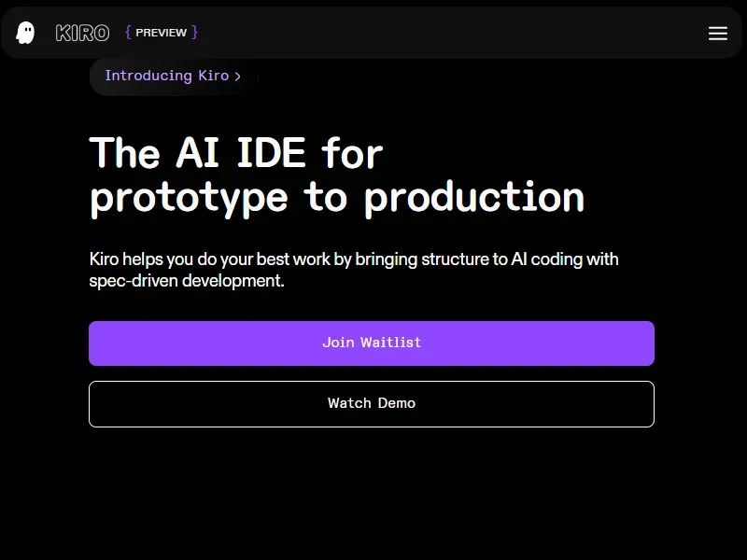
Task: Click the chevron arrow after Introducing Kiro
Action: point(238,77)
